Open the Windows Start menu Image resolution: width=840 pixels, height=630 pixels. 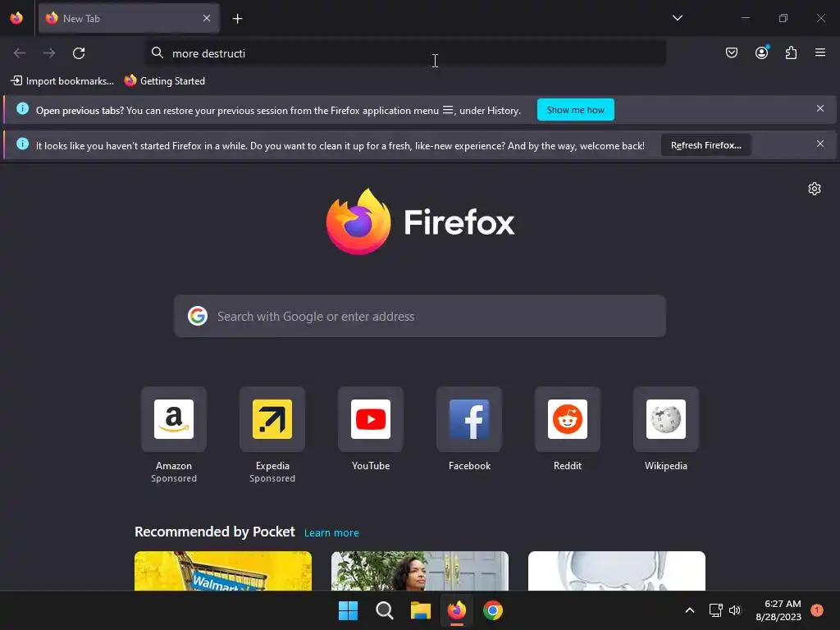(348, 610)
